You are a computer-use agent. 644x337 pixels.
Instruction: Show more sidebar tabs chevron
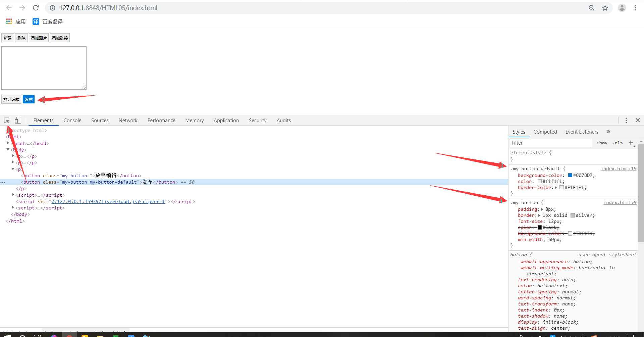coord(608,132)
